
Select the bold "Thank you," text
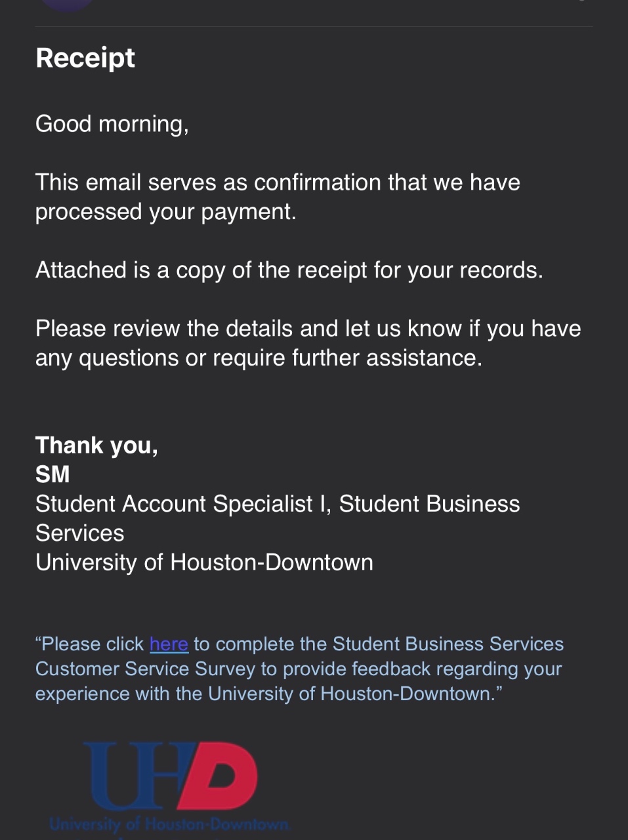point(96,446)
